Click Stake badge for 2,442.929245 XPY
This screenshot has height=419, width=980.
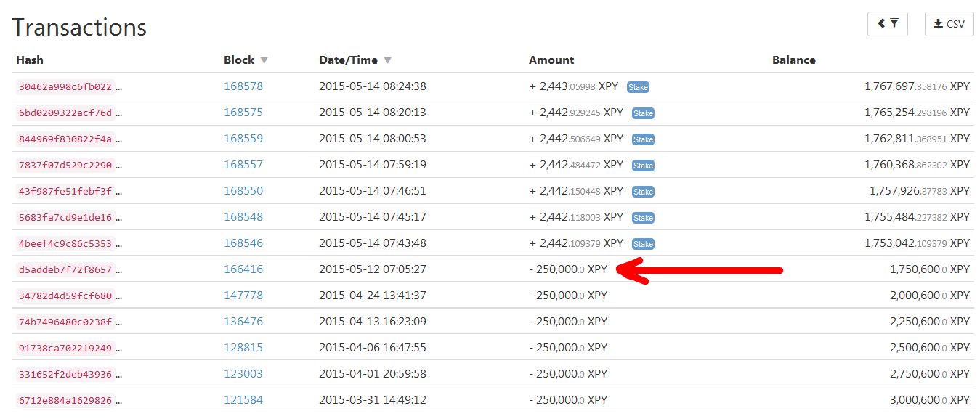point(643,113)
